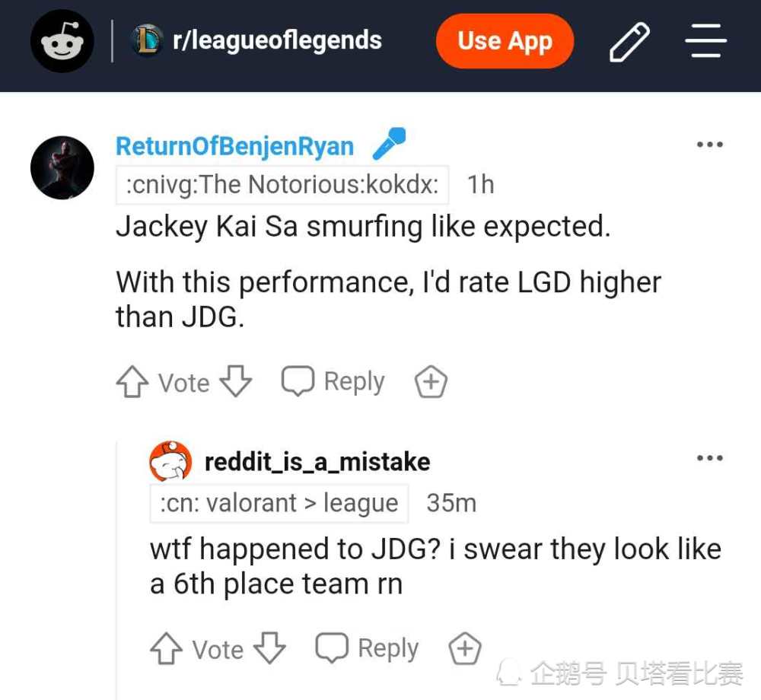Reply to reddit_is_a_mistake's comment

[367, 648]
